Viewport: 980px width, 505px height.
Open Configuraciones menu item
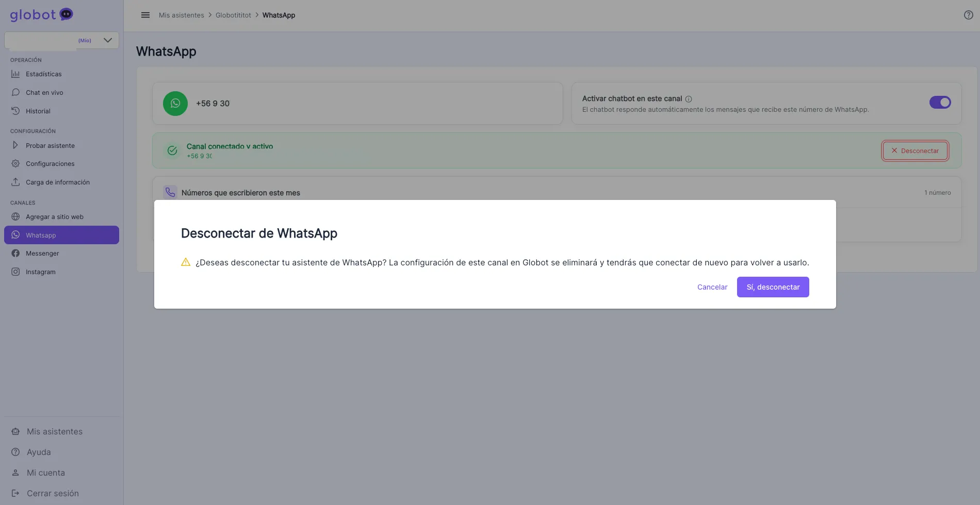click(61, 163)
